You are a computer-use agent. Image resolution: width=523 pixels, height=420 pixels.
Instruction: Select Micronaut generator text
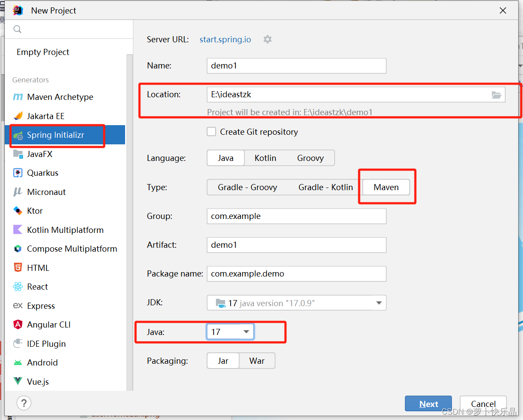click(x=47, y=192)
